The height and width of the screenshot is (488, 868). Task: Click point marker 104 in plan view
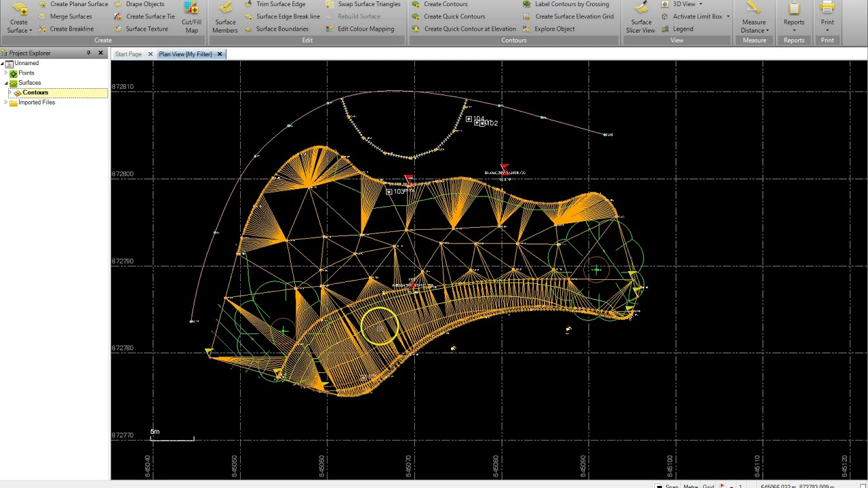469,119
